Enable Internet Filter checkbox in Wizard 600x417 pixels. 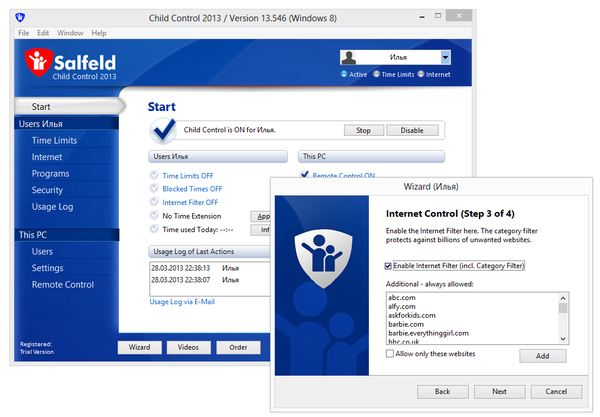click(x=388, y=266)
